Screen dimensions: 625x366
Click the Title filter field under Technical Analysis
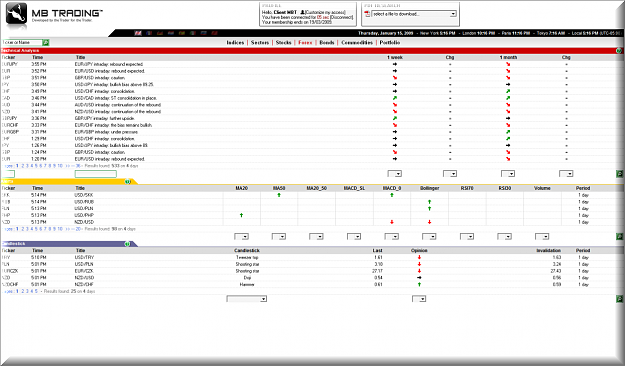(96, 174)
